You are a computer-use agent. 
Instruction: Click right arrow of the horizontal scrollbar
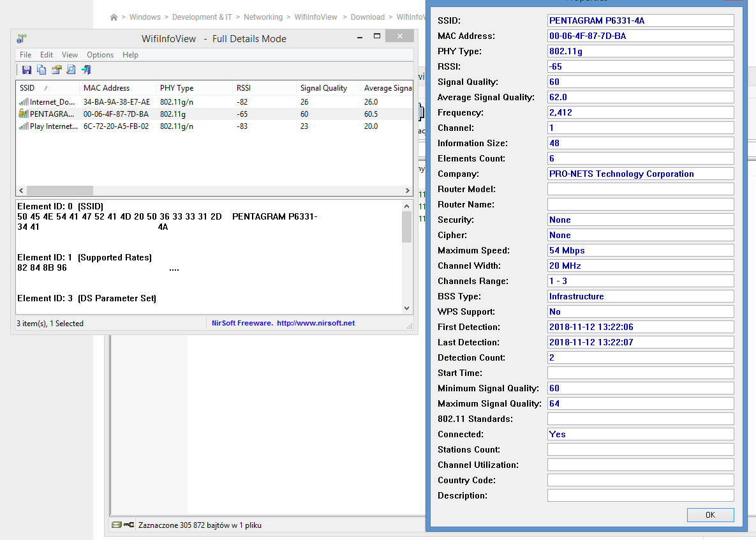[x=408, y=191]
